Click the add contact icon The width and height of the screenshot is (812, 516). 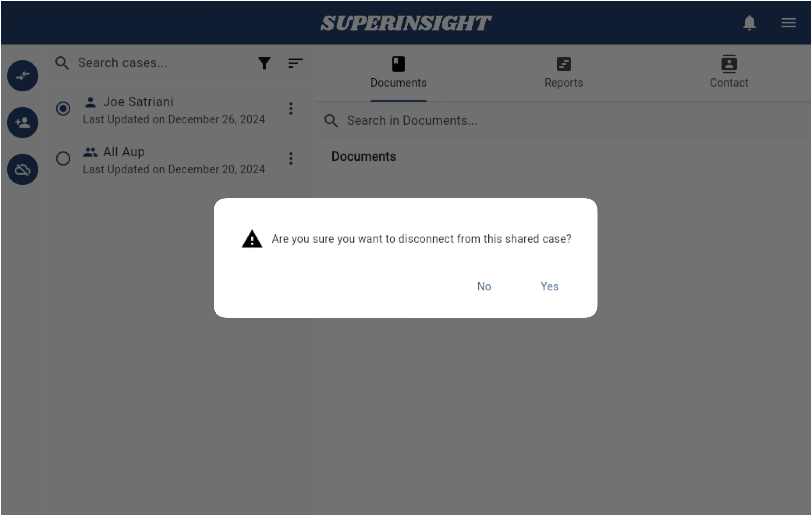point(23,123)
